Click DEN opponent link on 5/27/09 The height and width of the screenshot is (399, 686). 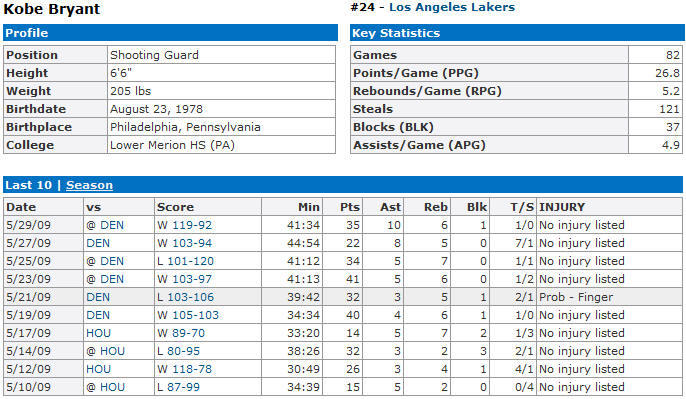coord(98,243)
